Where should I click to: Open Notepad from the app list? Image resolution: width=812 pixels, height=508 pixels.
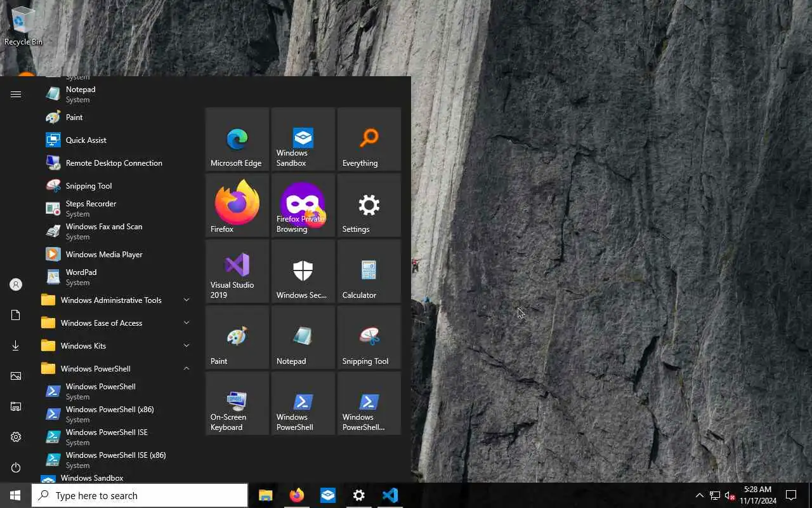click(x=117, y=94)
